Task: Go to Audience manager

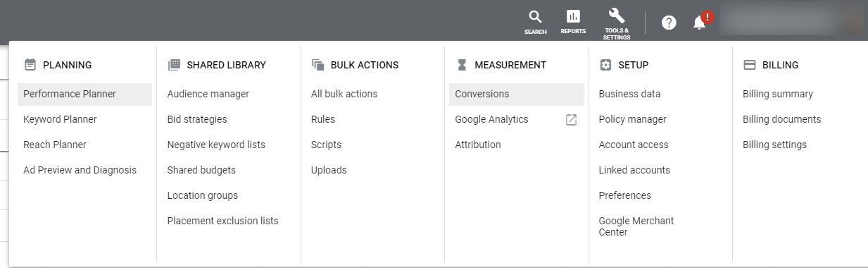Action: pyautogui.click(x=208, y=94)
